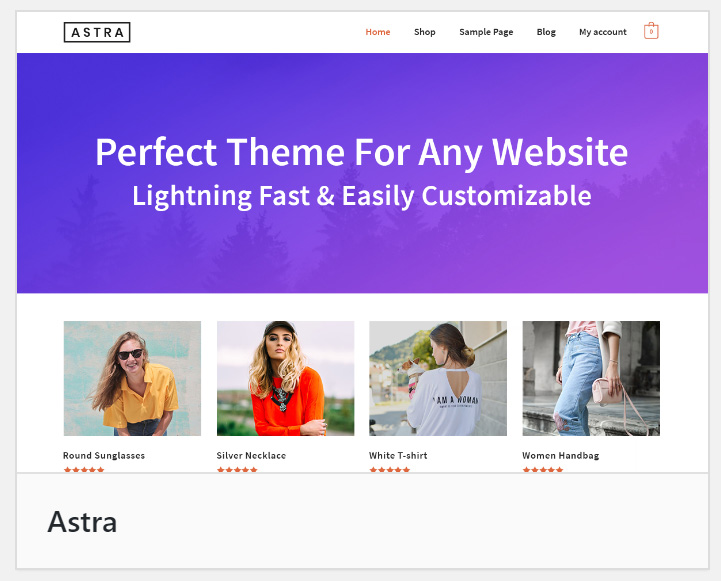Go to the Home menu item
Viewport: 721px width, 581px height.
378,32
